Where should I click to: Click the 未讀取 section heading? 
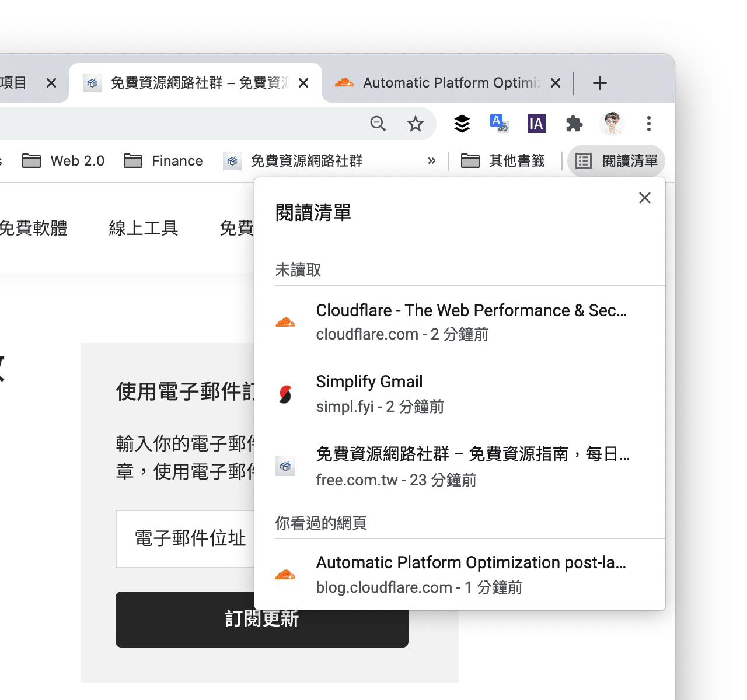click(x=298, y=270)
